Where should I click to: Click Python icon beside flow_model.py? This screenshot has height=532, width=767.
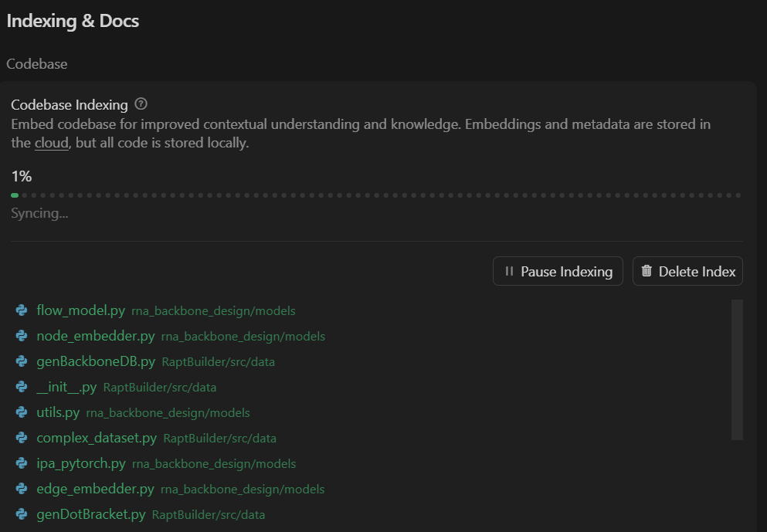click(x=22, y=310)
